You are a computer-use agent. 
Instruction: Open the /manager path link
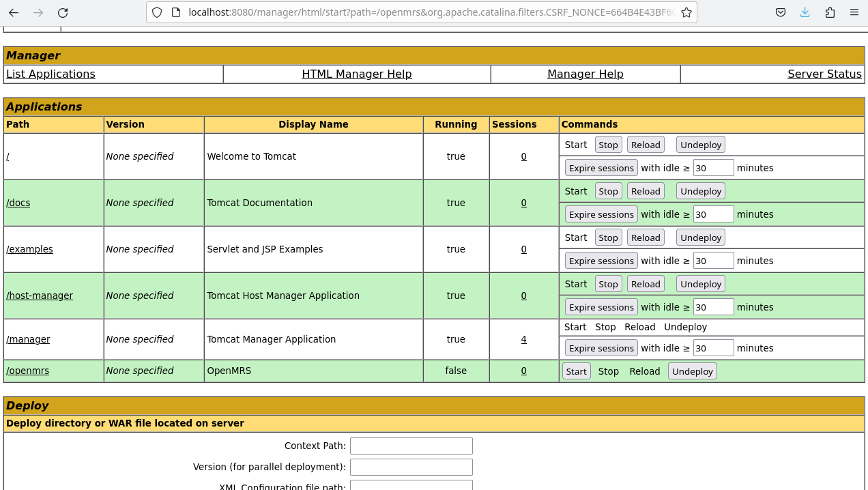[28, 339]
